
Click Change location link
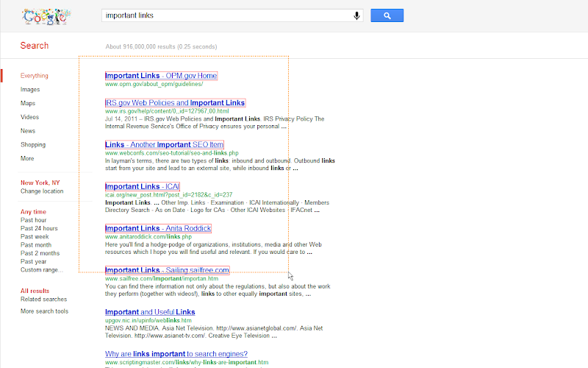[x=42, y=191]
